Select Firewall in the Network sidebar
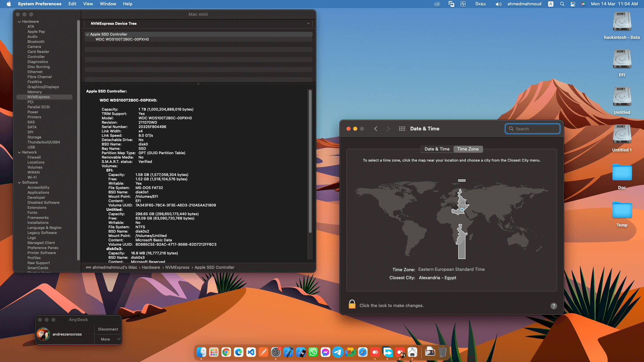Screen dimensions: 644x362 tap(34, 158)
